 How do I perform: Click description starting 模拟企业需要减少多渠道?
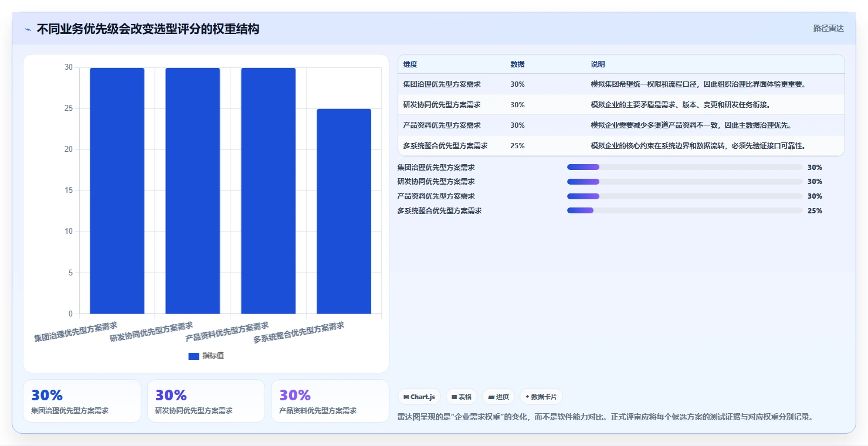(x=691, y=125)
